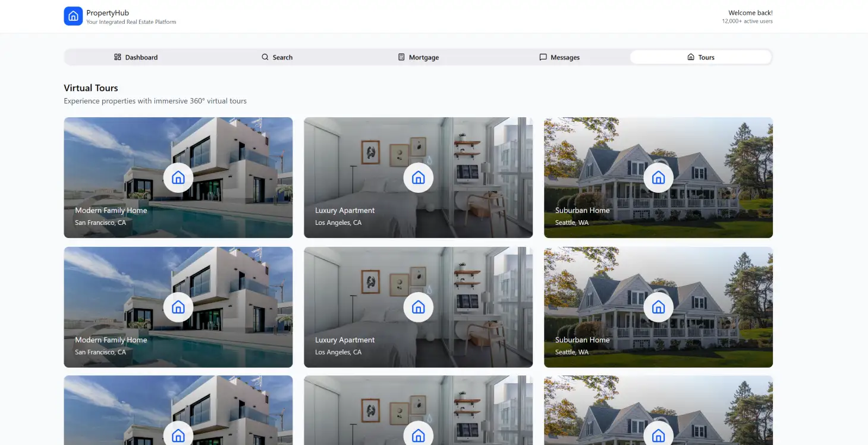Start the second-row Suburban Home tour icon
Viewport: 868px width, 445px height.
click(x=658, y=307)
